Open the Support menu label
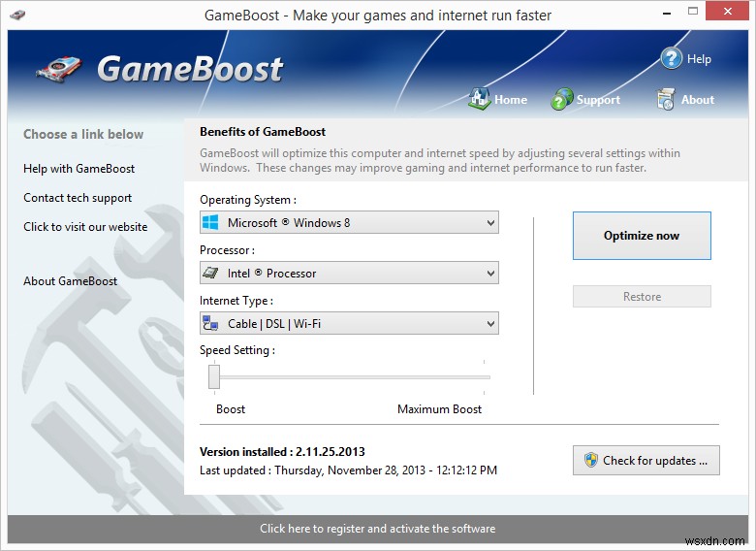This screenshot has height=551, width=756. pos(598,99)
